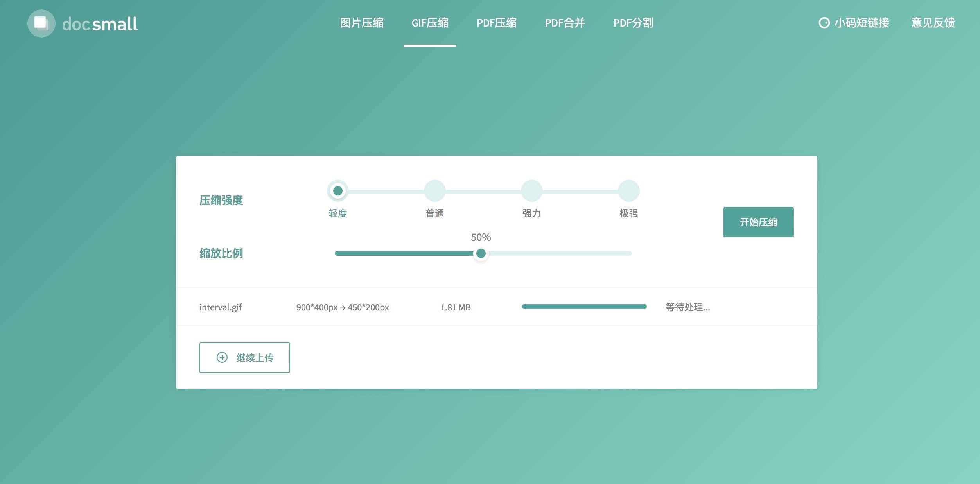Select the 极强 compression level
The width and height of the screenshot is (980, 484).
pyautogui.click(x=629, y=191)
